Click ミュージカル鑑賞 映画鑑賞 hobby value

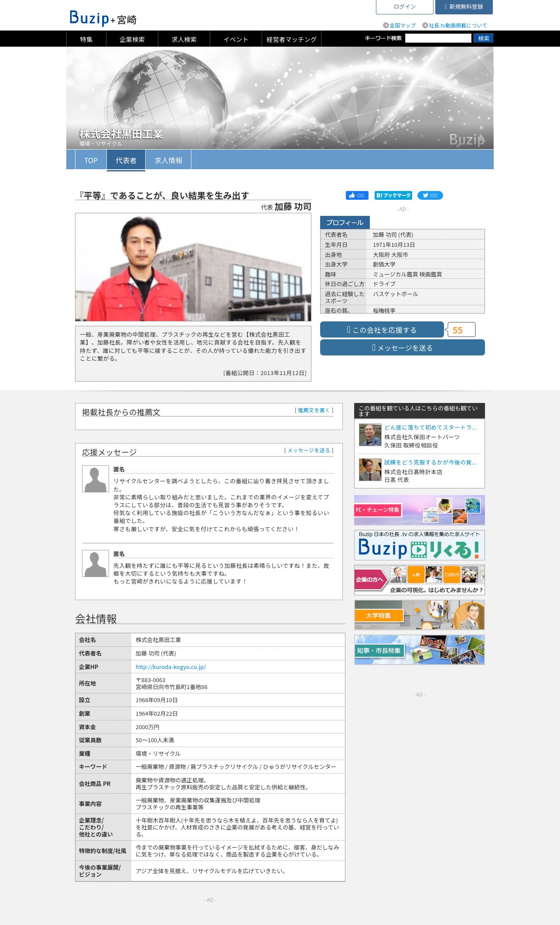point(407,274)
